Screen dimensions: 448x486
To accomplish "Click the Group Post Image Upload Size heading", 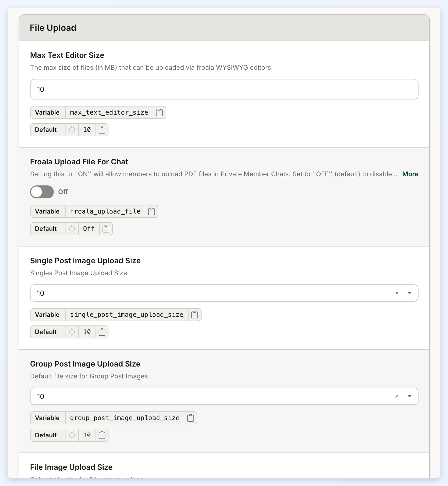I will pos(85,364).
